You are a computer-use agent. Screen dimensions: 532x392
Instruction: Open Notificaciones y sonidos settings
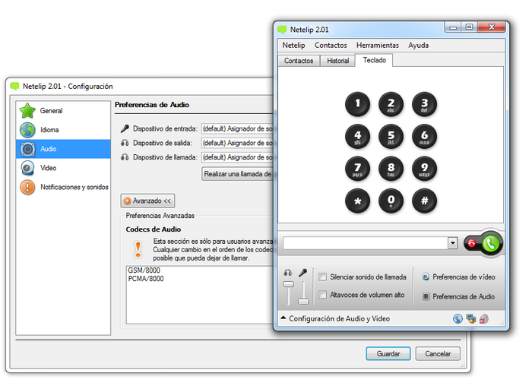pos(63,187)
